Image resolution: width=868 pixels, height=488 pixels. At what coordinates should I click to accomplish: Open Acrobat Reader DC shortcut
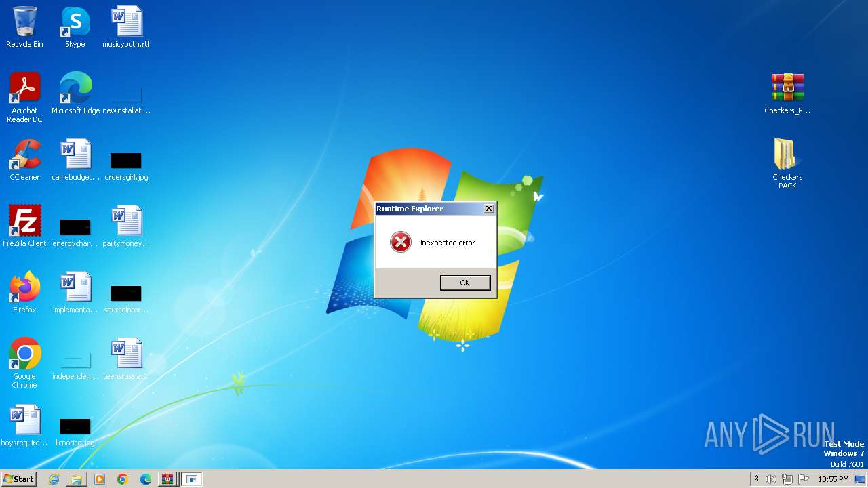coord(24,98)
